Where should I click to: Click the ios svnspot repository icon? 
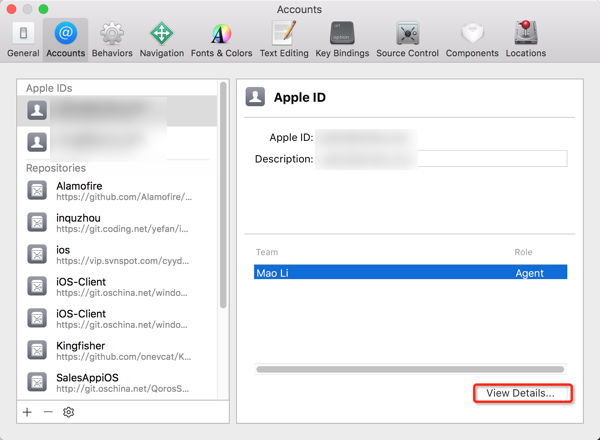[37, 254]
